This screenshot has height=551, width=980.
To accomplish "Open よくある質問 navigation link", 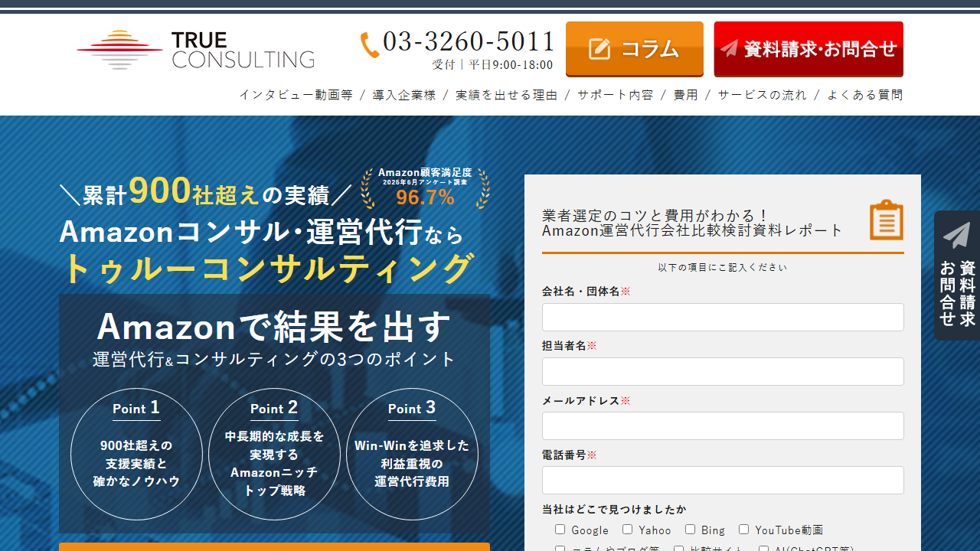I will [x=865, y=95].
